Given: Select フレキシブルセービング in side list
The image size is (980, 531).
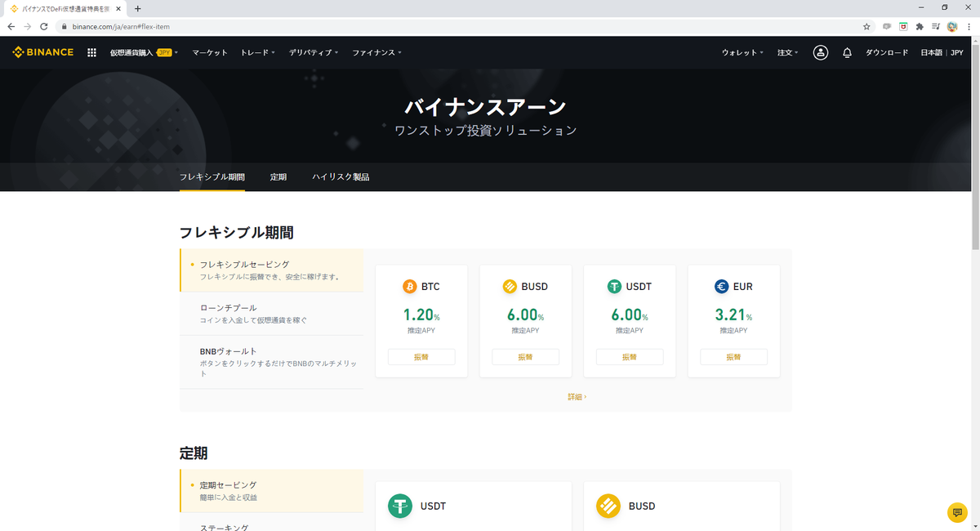Looking at the screenshot, I should 272,270.
